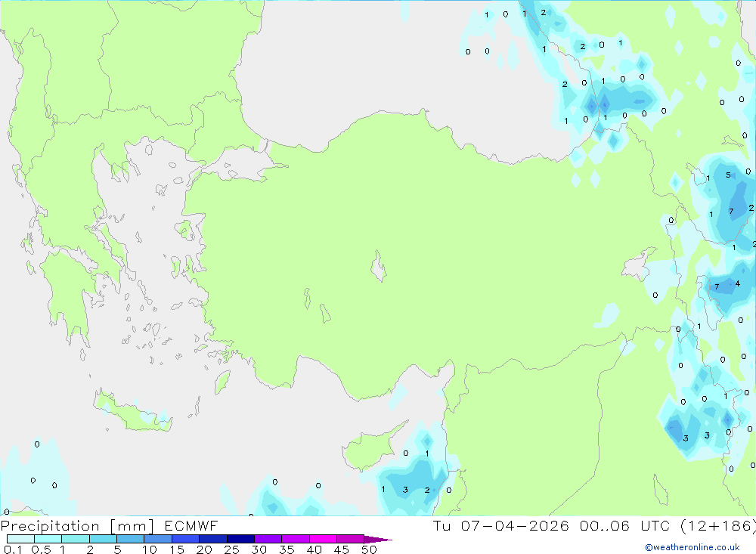
Task: Click the legend label "40"
Action: point(314,549)
